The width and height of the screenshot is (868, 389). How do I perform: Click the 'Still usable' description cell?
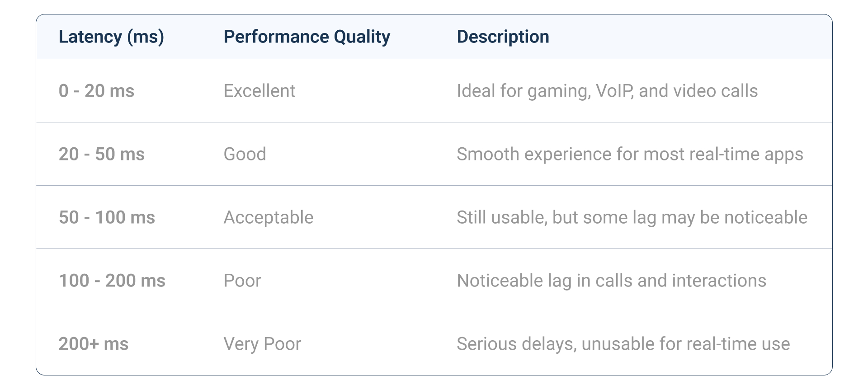click(632, 217)
